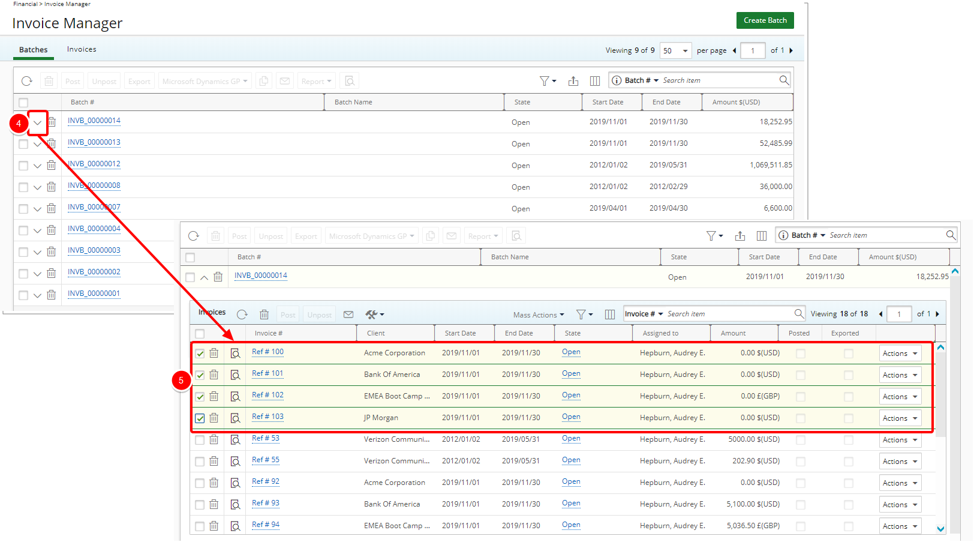Preview invoice Ref # 100 with the magnifier icon
The height and width of the screenshot is (548, 980).
(236, 353)
